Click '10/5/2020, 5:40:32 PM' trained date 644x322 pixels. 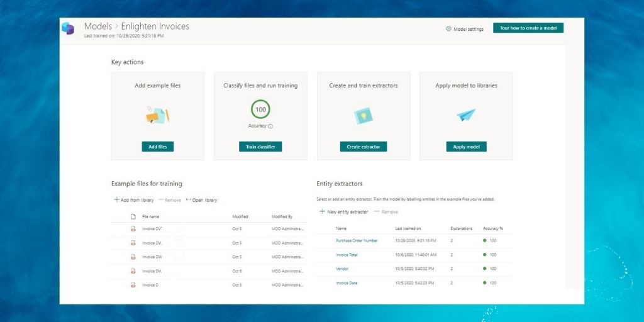coord(414,269)
